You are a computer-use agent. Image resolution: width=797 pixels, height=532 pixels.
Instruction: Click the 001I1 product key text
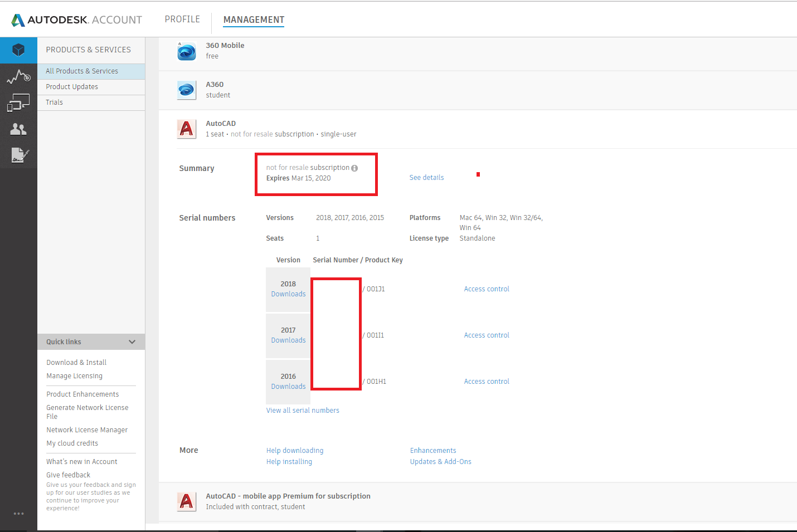[375, 335]
